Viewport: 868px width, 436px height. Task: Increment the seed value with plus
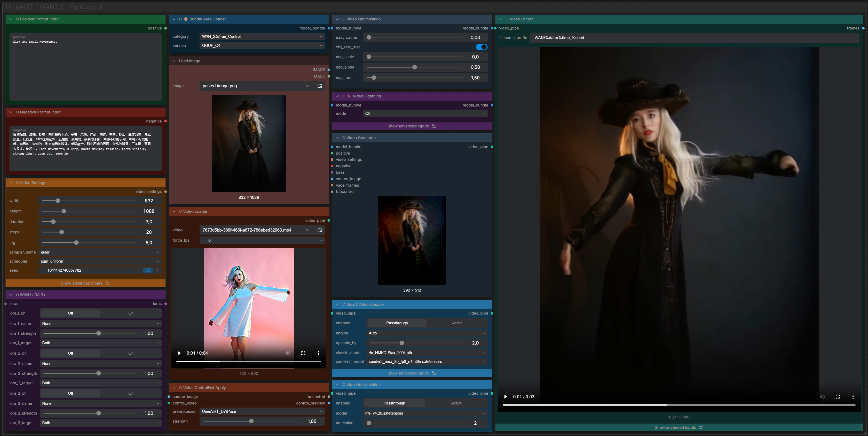click(x=158, y=270)
